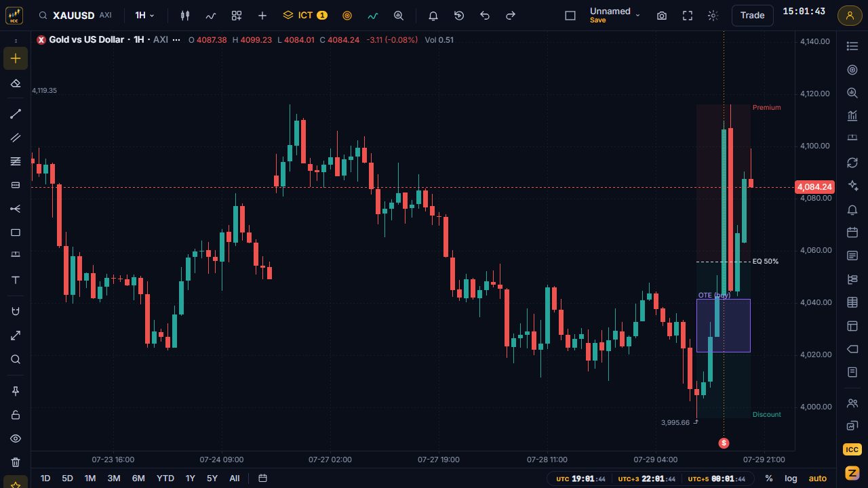This screenshot has width=868, height=488.
Task: Expand the Unnamed layout dropdown
Action: [x=614, y=16]
